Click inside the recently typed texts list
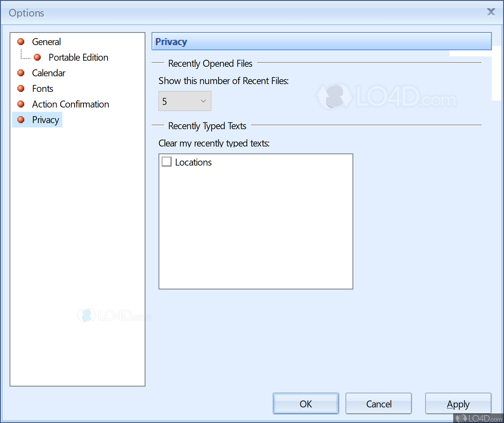 pyautogui.click(x=255, y=225)
